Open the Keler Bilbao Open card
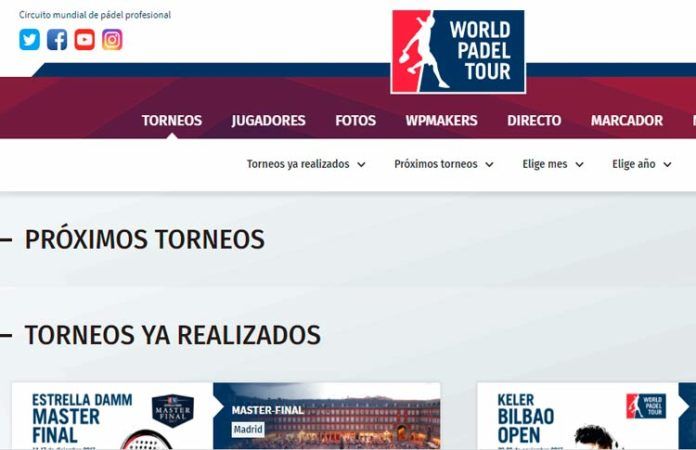 click(x=586, y=416)
